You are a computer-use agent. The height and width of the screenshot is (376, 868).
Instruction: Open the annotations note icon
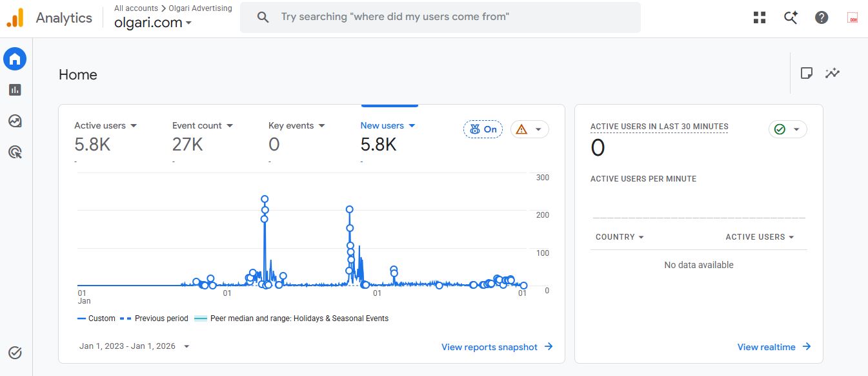click(x=806, y=73)
